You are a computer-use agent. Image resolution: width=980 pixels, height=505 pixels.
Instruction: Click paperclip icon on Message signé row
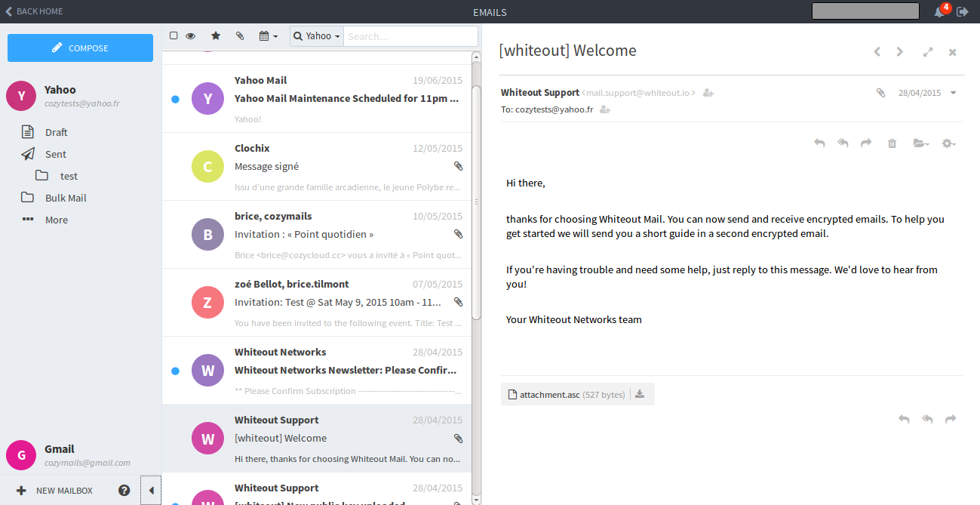(x=458, y=166)
